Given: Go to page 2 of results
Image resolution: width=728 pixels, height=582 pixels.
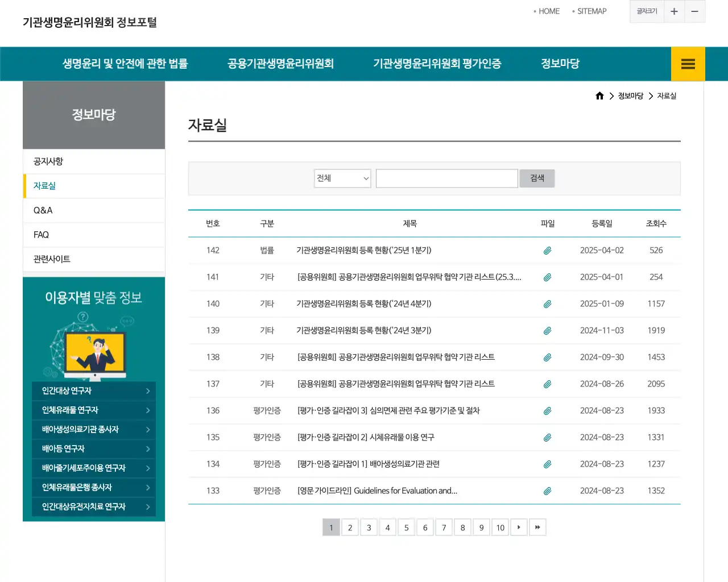Looking at the screenshot, I should (x=350, y=527).
